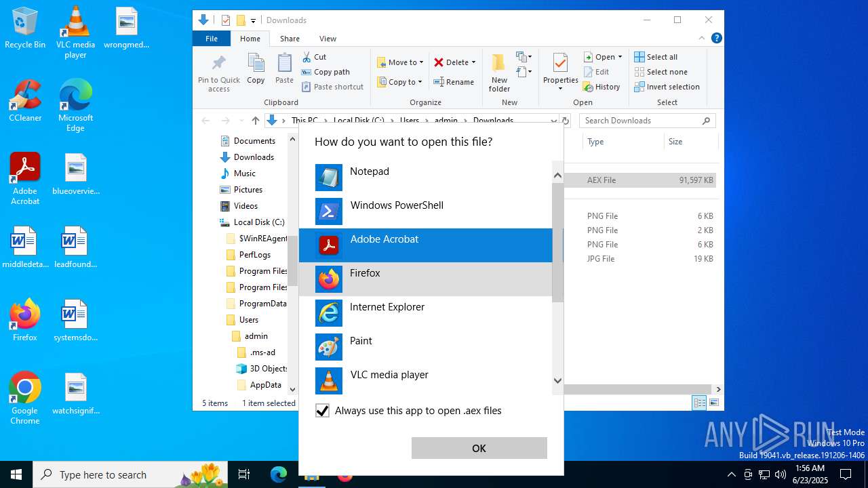Screen dimensions: 868x488
Task: Select Pictures in the navigation pane
Action: 248,190
